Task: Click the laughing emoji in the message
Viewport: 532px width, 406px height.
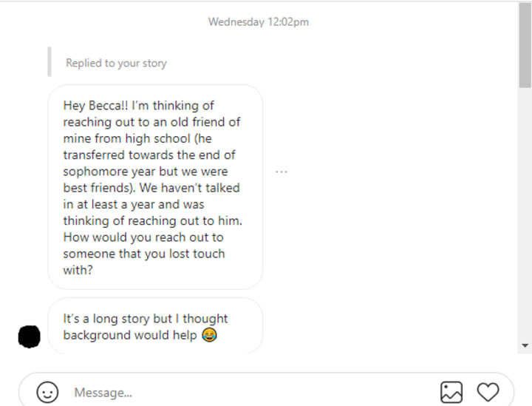Action: (x=209, y=336)
